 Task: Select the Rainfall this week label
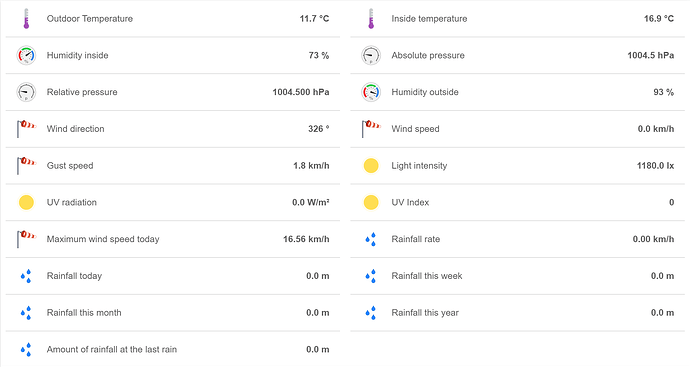click(427, 276)
